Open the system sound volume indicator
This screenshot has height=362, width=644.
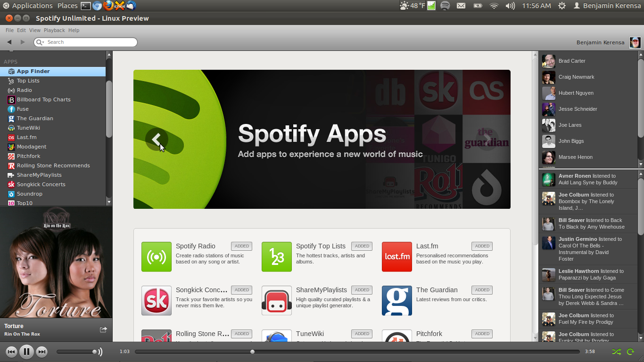click(510, 6)
